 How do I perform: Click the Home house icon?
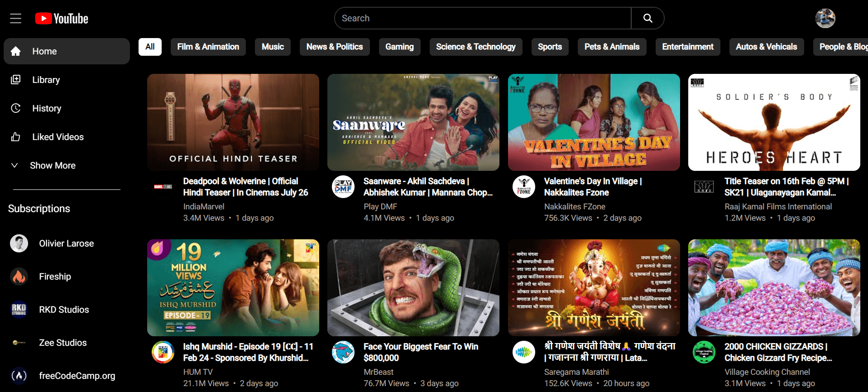tap(16, 51)
